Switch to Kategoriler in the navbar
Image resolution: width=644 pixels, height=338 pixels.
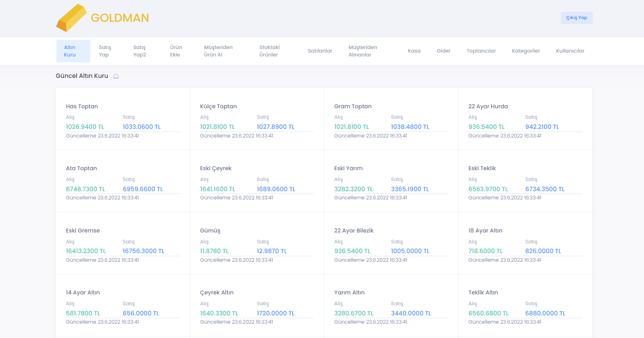click(526, 51)
